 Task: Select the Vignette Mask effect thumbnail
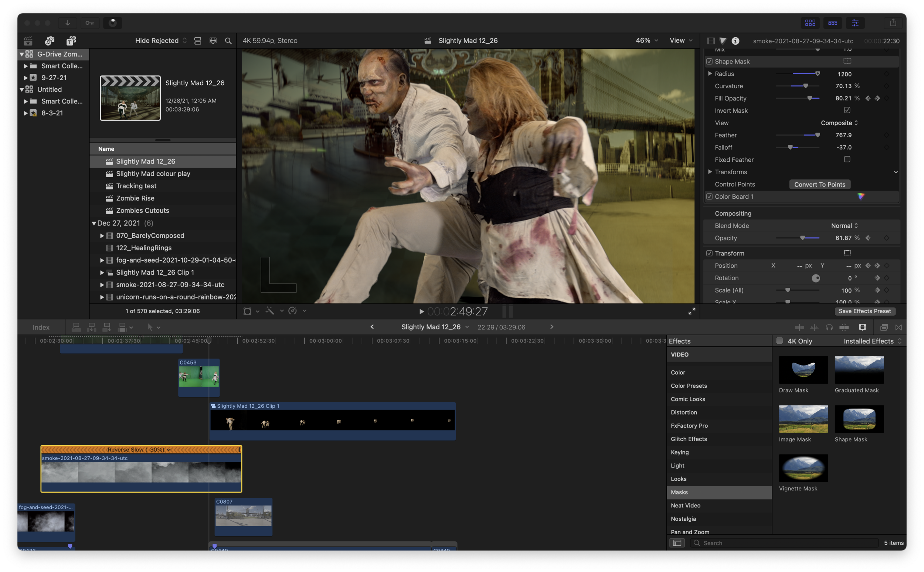click(803, 468)
